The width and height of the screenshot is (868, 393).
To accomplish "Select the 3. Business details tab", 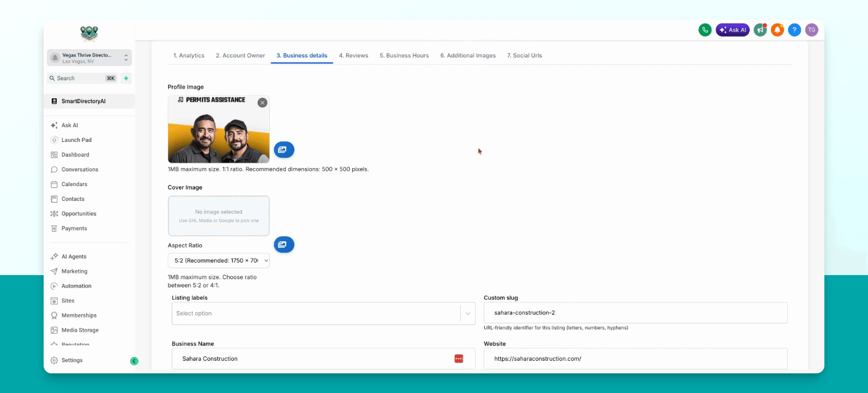I will tap(302, 56).
